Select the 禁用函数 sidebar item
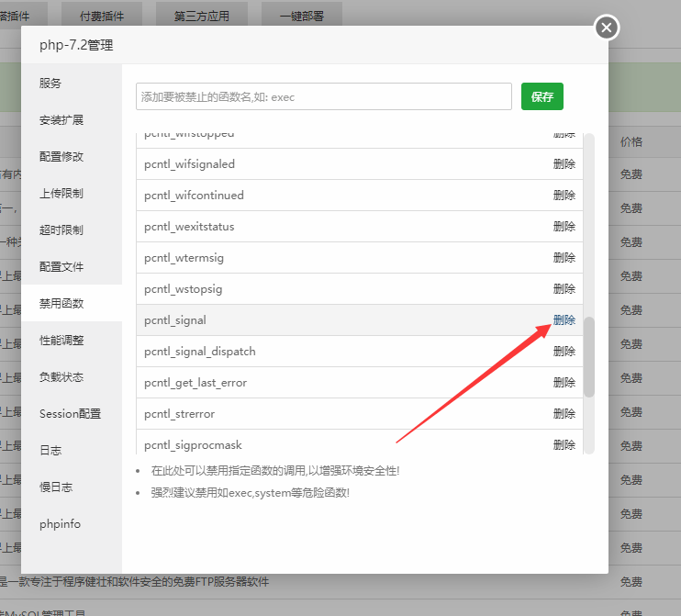Viewport: 681px width, 616px height. pos(61,303)
